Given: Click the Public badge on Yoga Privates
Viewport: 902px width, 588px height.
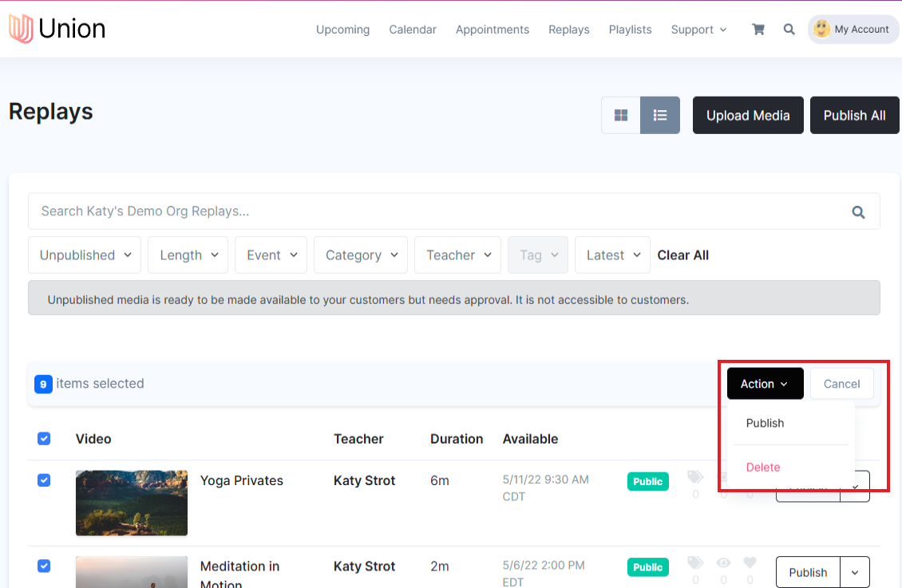Looking at the screenshot, I should coord(647,481).
